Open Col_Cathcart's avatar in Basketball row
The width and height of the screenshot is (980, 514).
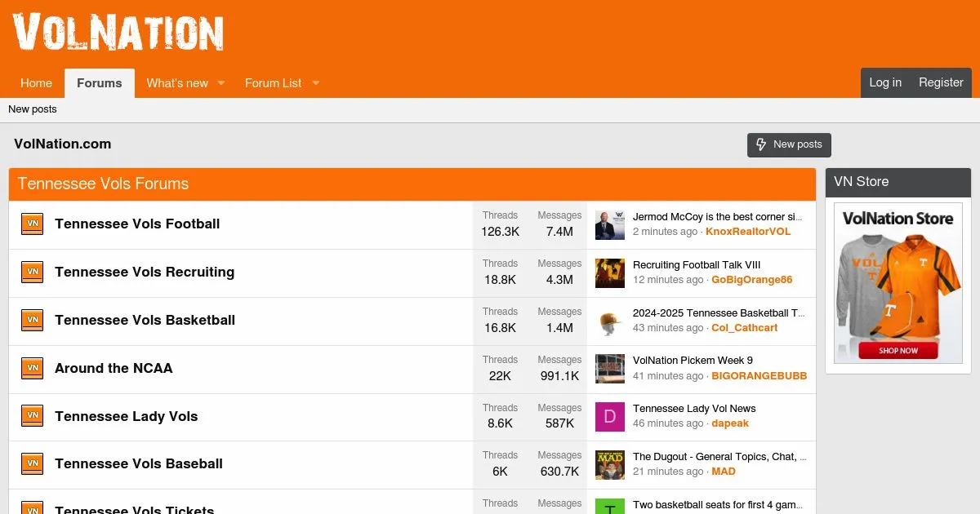[610, 321]
